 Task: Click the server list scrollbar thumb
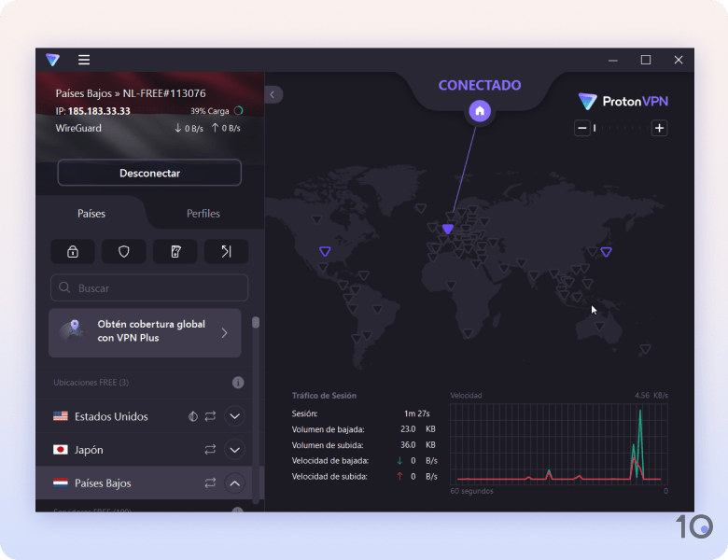click(x=256, y=323)
